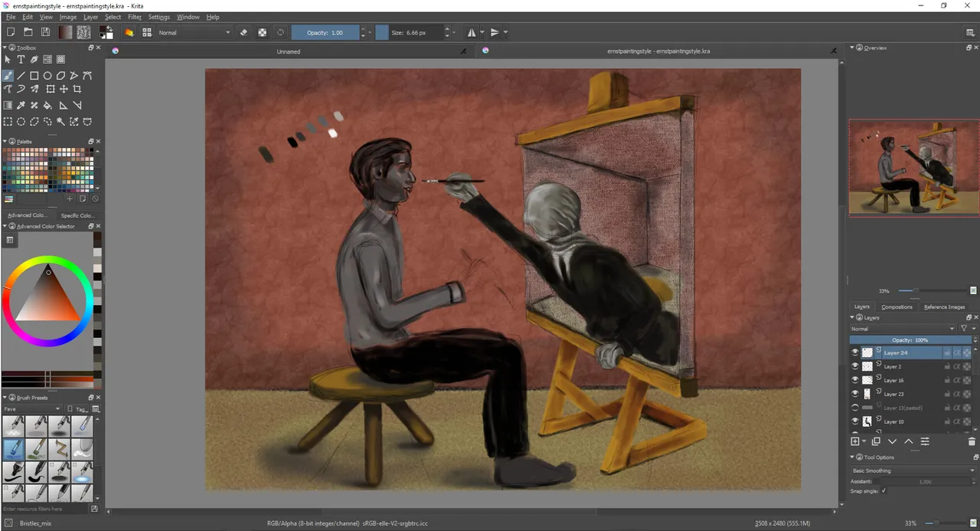Collapse the Toolbox docker
The width and height of the screenshot is (980, 531).
pos(5,48)
